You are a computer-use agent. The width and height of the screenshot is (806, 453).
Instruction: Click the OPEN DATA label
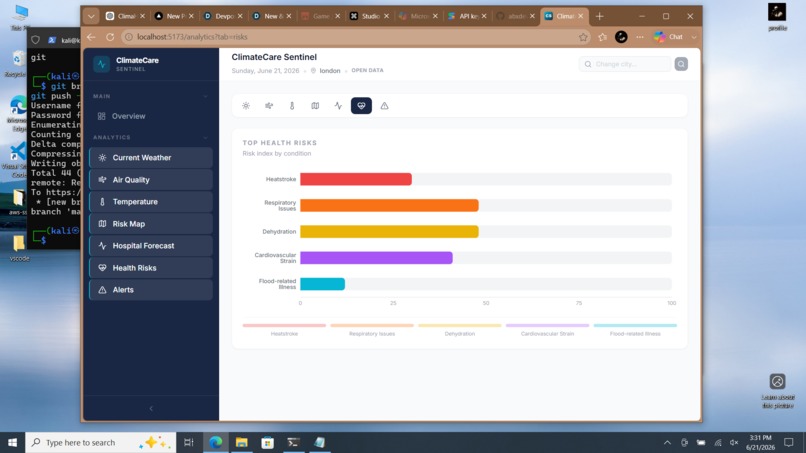[x=367, y=70]
